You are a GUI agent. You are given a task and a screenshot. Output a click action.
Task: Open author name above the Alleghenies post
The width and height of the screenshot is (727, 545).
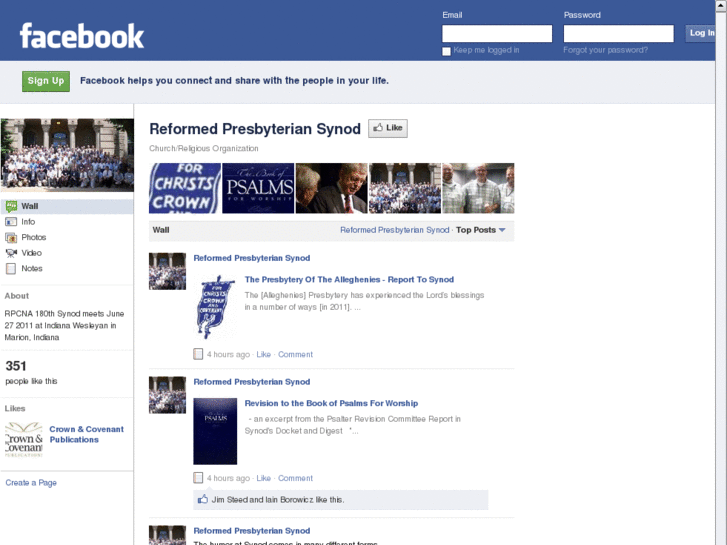click(x=252, y=258)
